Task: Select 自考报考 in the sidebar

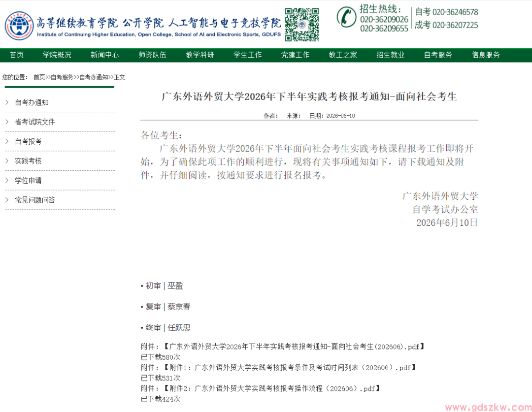Action: pos(28,141)
